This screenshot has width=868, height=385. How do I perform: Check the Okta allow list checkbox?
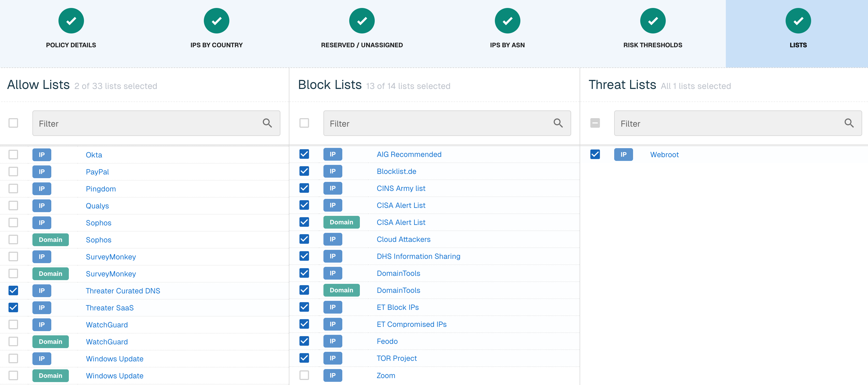(13, 155)
